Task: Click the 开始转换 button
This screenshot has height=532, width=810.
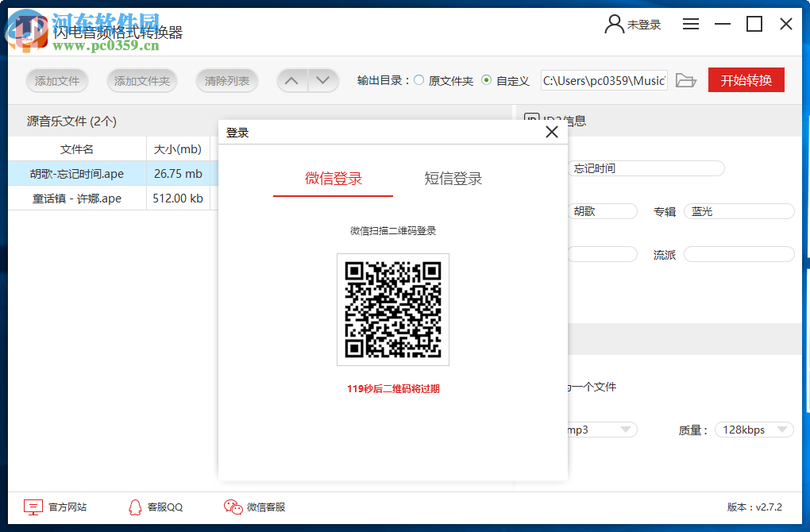Action: point(746,80)
